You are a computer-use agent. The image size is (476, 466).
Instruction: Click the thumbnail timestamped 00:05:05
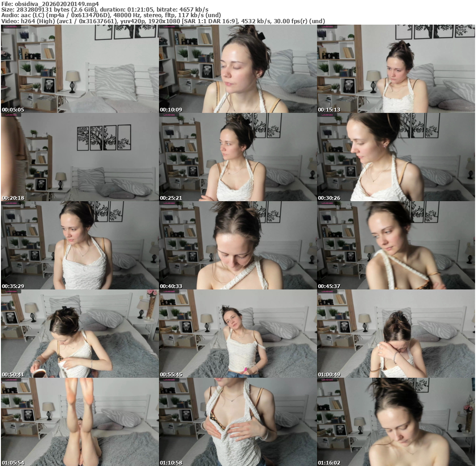(x=79, y=69)
